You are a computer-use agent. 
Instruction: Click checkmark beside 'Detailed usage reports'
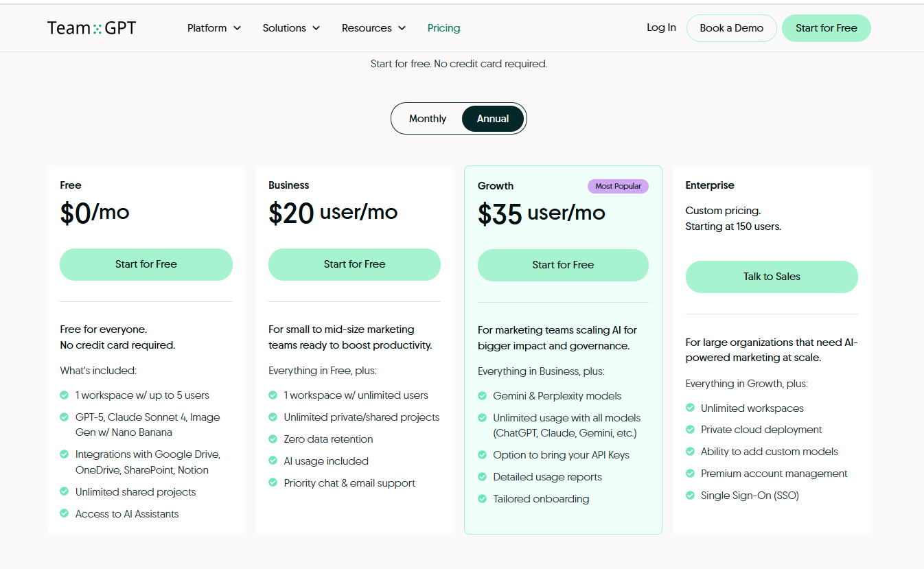[x=482, y=477]
